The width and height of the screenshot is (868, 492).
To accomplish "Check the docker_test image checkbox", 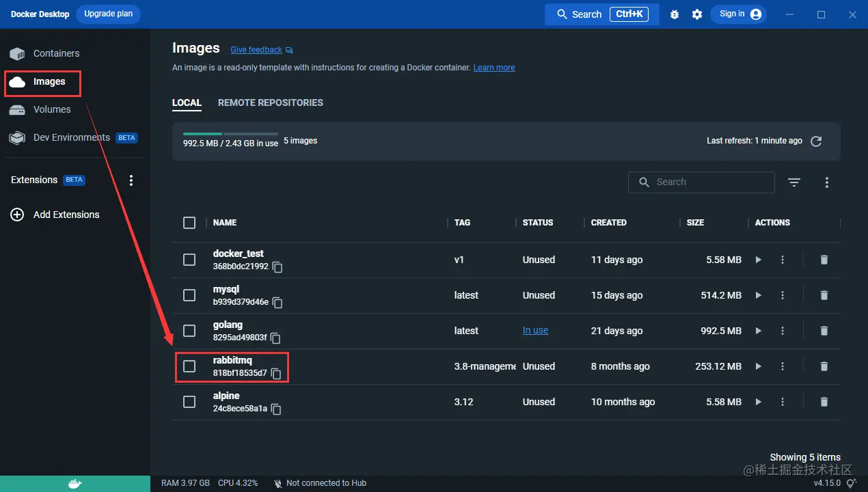I will pyautogui.click(x=189, y=260).
